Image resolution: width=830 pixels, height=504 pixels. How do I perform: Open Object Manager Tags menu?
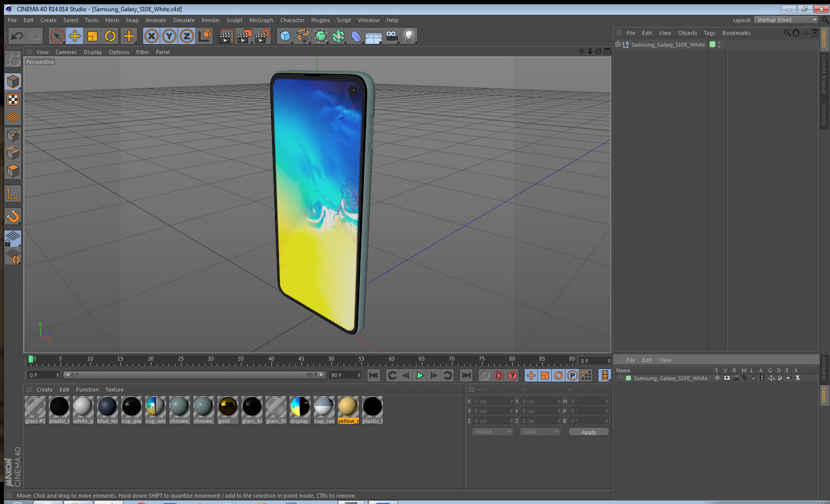click(710, 33)
